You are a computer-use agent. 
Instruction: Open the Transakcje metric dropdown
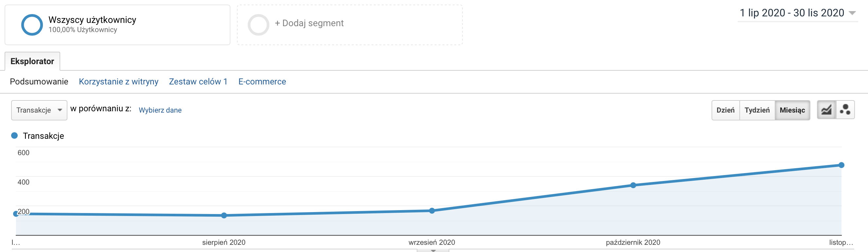point(39,110)
